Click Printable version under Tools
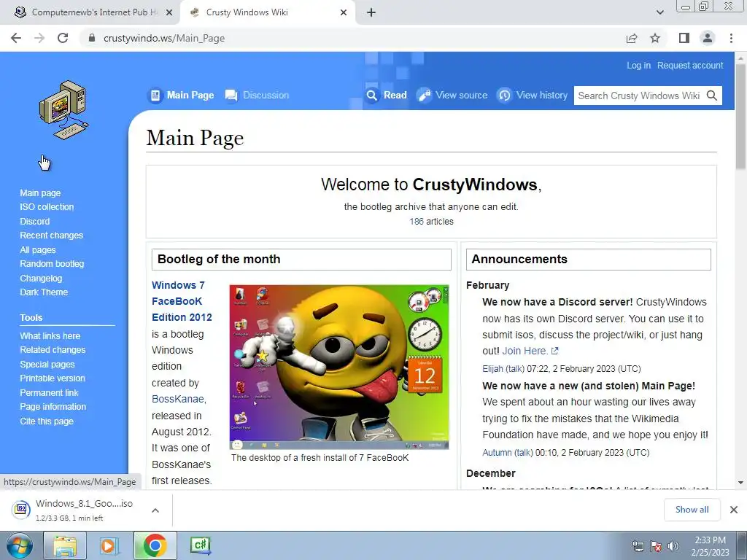The width and height of the screenshot is (747, 560). click(53, 378)
